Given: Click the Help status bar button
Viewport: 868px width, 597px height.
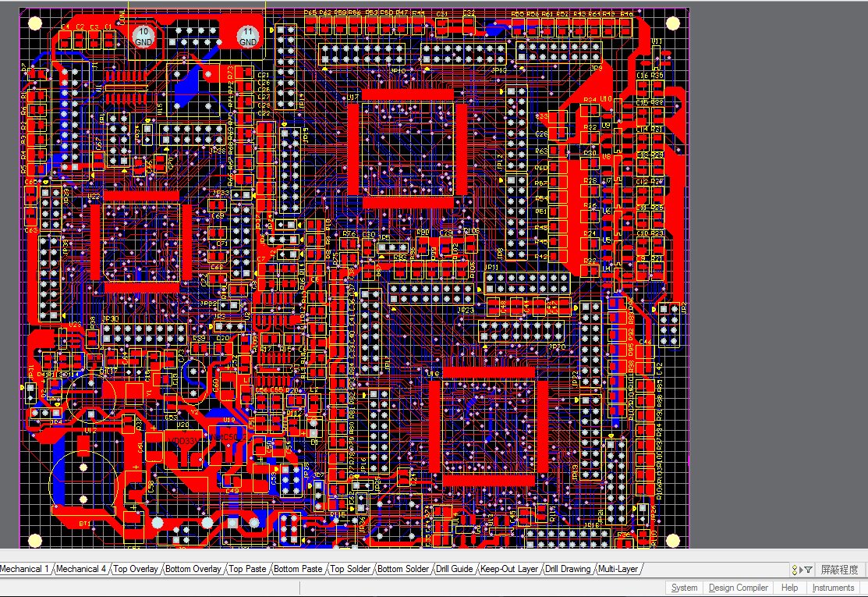Looking at the screenshot, I should [x=789, y=588].
